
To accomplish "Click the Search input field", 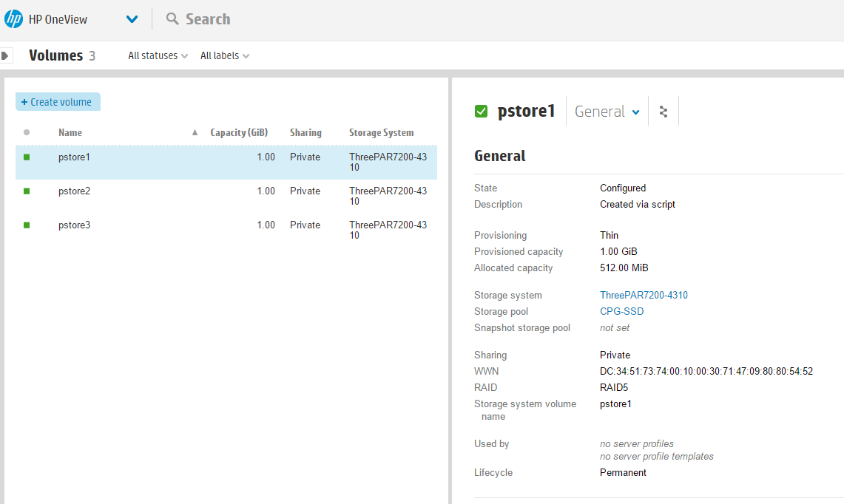I will click(x=208, y=19).
